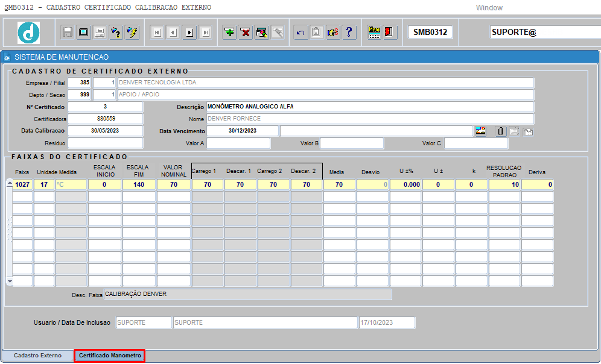Click the document upload arrow icon
This screenshot has height=364, width=601.
[528, 132]
